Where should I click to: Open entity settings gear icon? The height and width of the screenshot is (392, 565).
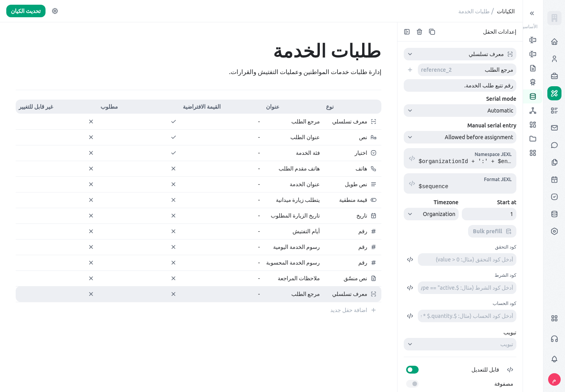pos(55,11)
